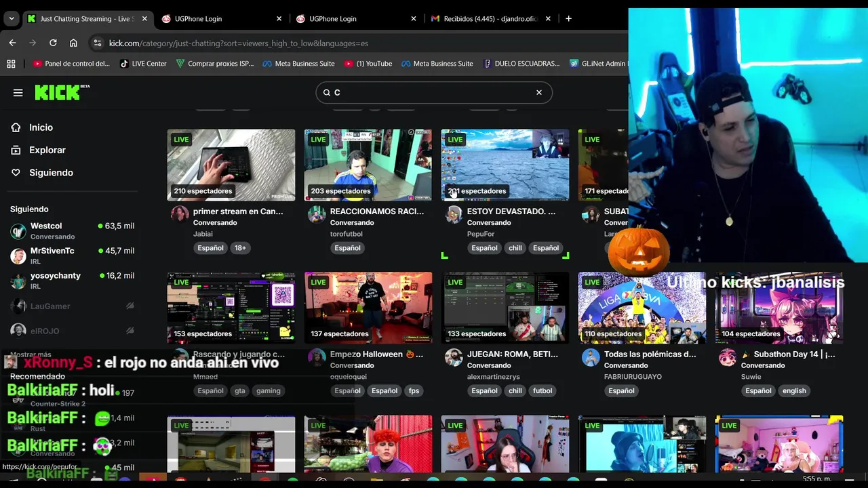868x488 pixels.
Task: Click Suwie channel avatar
Action: coord(728,358)
